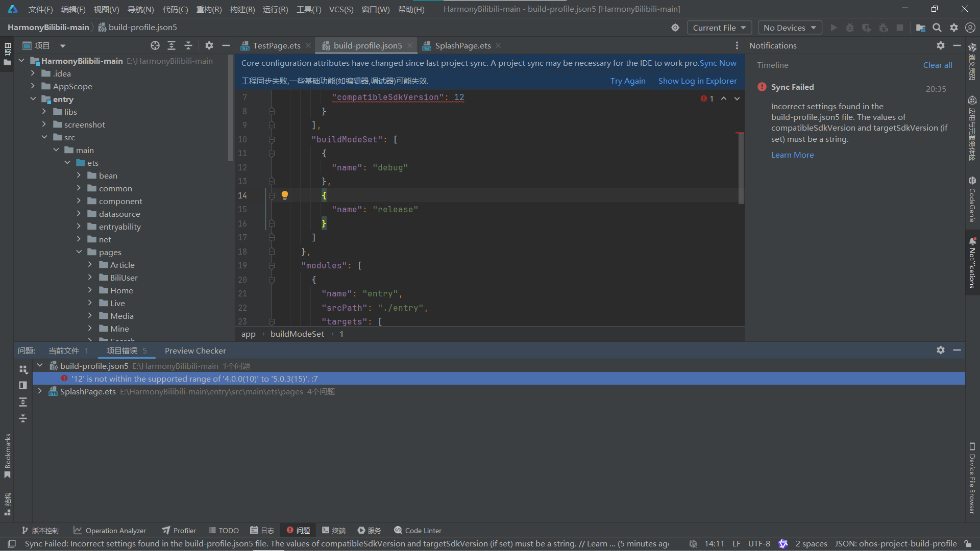Expand the AppScope folder
The width and height of the screenshot is (980, 551).
(33, 86)
